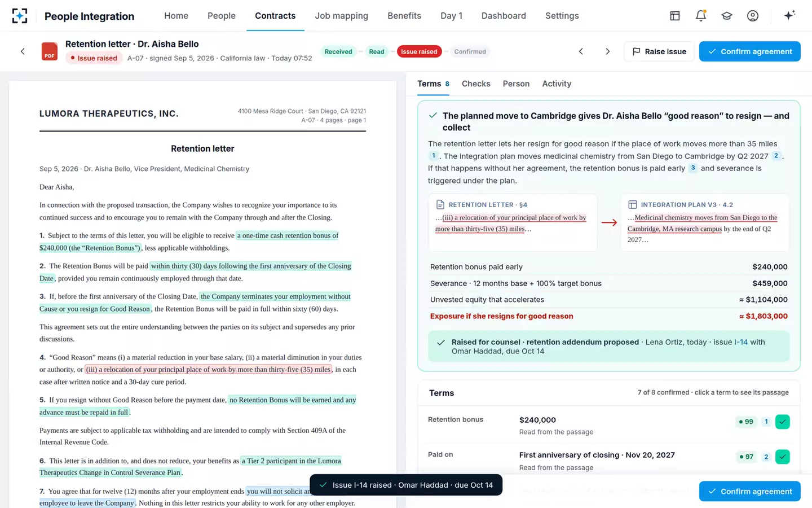Click the floating Confirm agreement button at the bottom
Viewport: 812px width, 508px height.
pos(750,492)
